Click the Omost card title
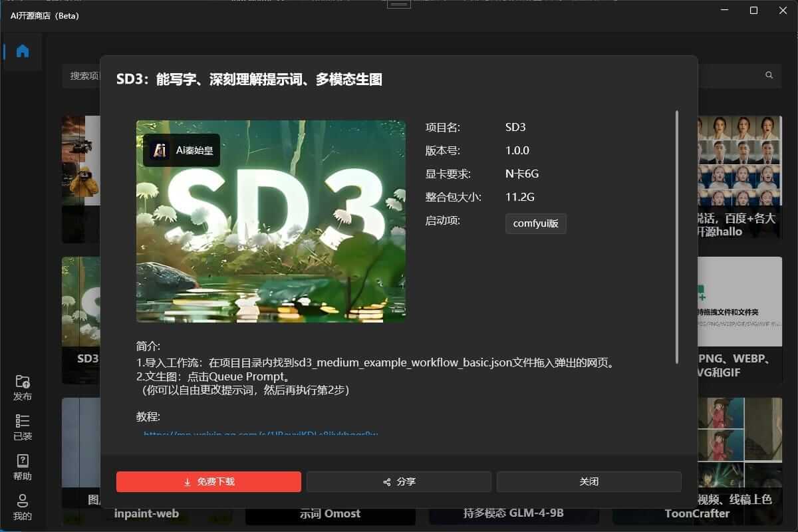 point(330,513)
